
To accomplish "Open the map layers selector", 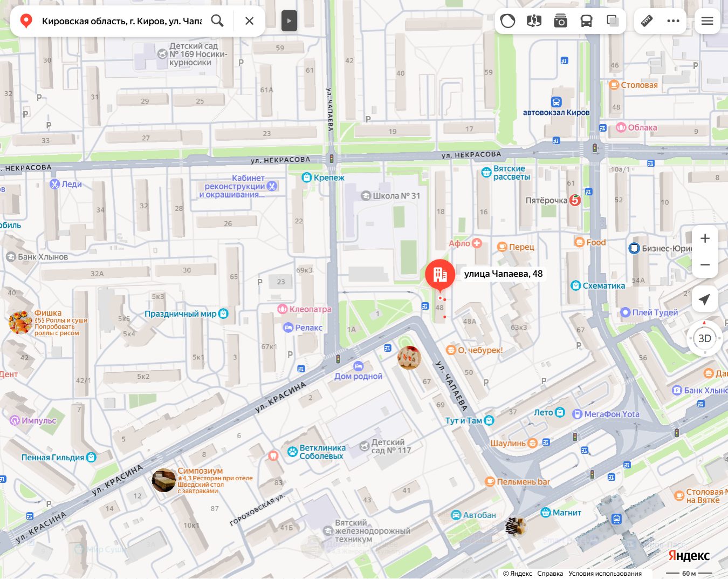I will pos(613,21).
